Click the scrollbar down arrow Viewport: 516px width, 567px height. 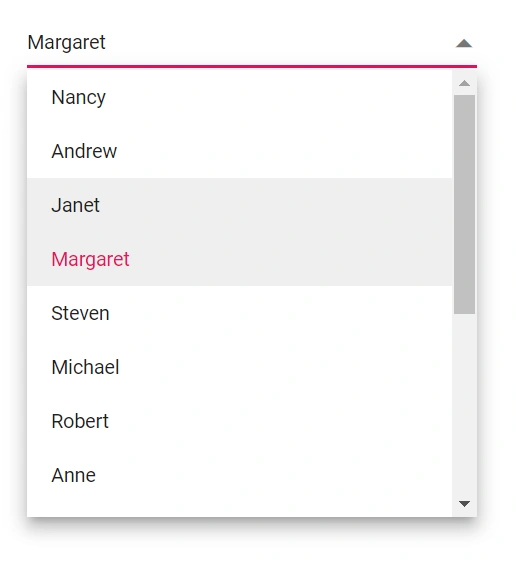pos(464,503)
